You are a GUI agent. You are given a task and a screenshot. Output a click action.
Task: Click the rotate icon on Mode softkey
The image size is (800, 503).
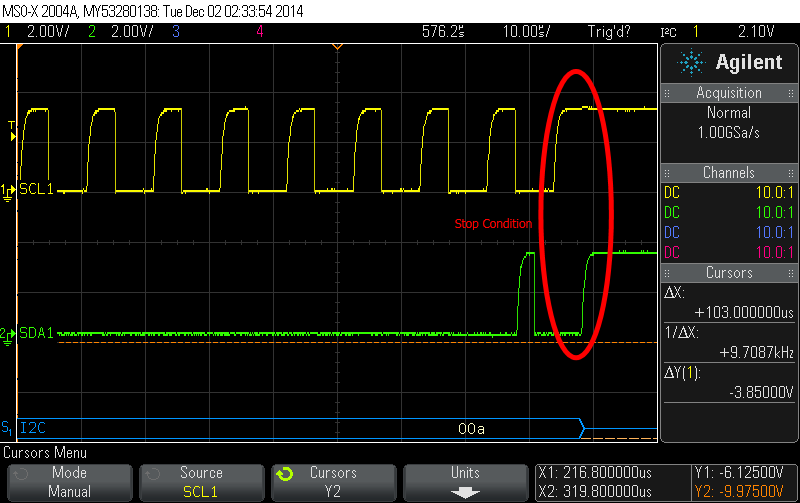[x=21, y=474]
